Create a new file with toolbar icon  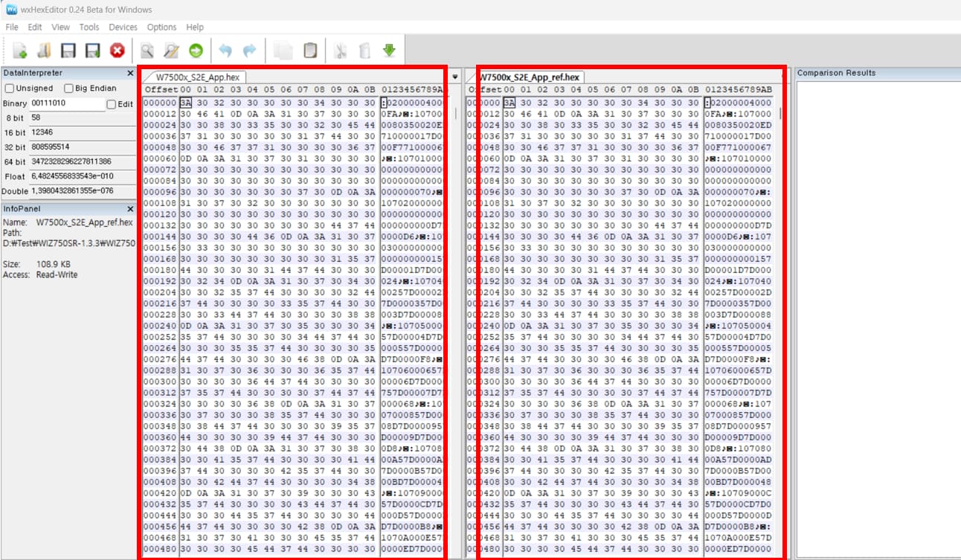(20, 51)
